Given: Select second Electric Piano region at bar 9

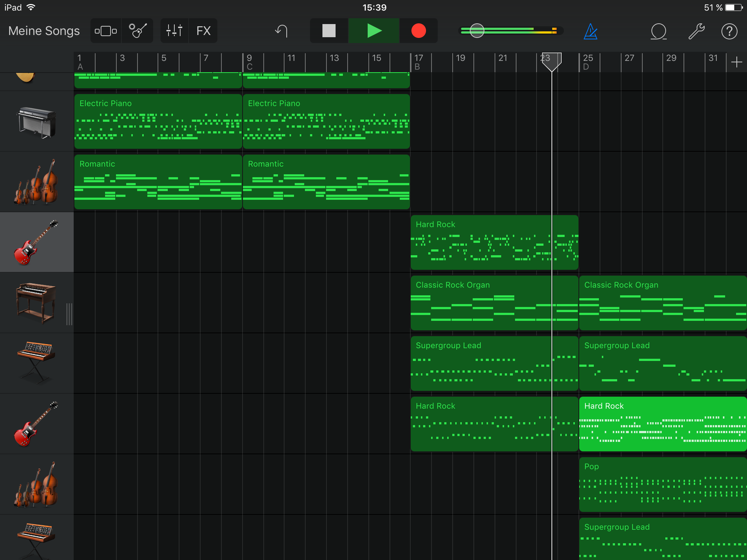Looking at the screenshot, I should coord(326,121).
